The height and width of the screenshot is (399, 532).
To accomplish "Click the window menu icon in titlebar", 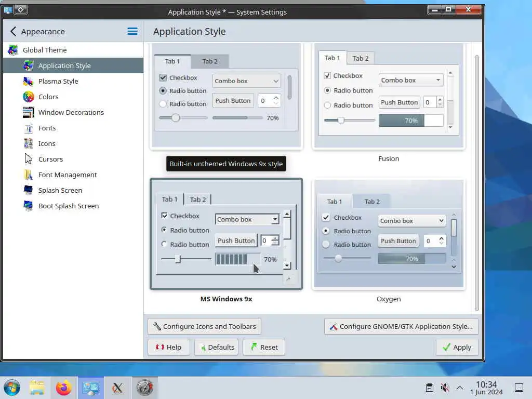I will tap(8, 10).
